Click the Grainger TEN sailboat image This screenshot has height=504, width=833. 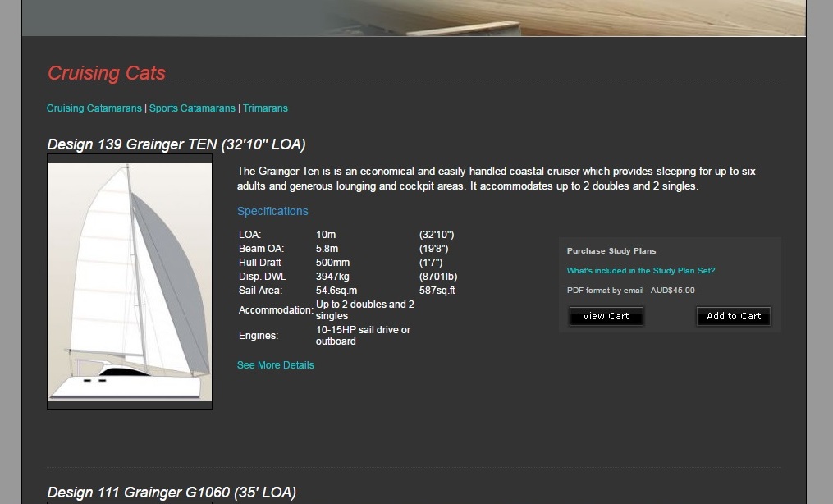[x=130, y=282]
